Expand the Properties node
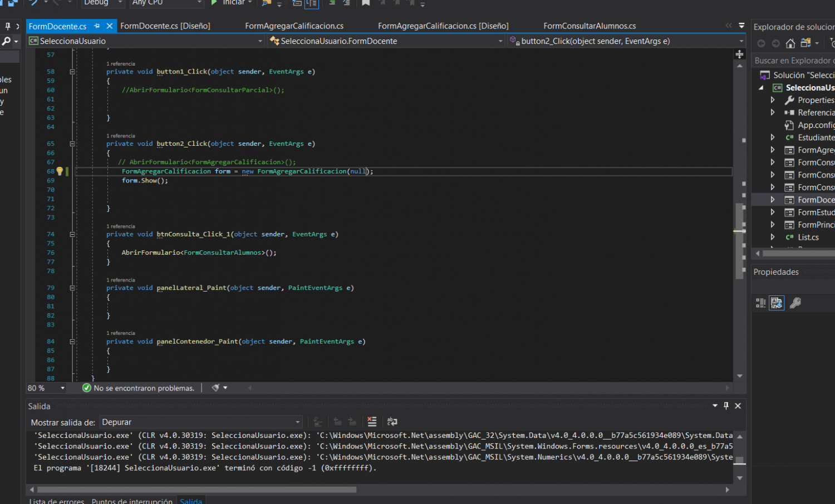Viewport: 835px width, 504px height. pyautogui.click(x=773, y=100)
